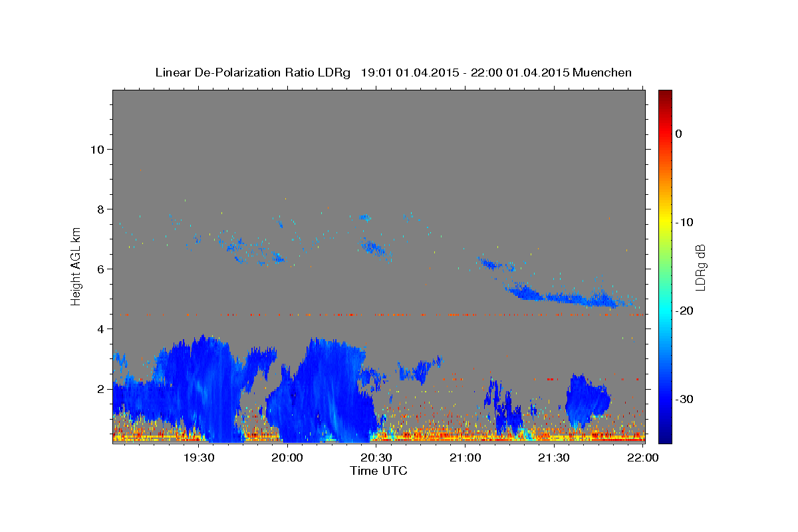798x532 pixels.
Task: Click the colorbar value 0
Action: tap(679, 134)
